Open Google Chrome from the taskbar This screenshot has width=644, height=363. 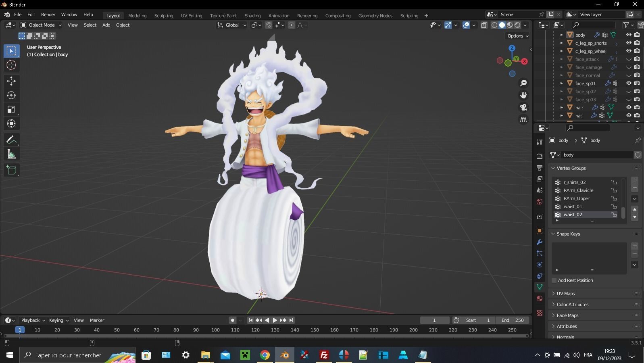(265, 355)
